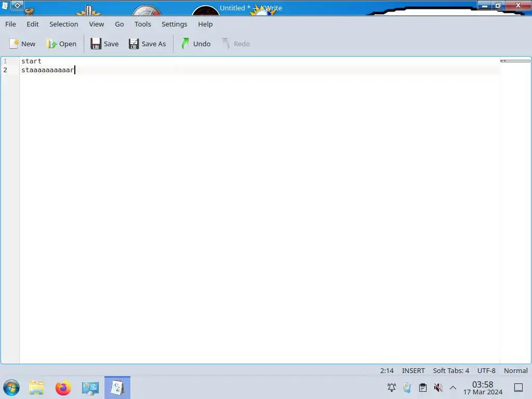
Task: Open a file using the Open toolbar icon
Action: tap(51, 44)
